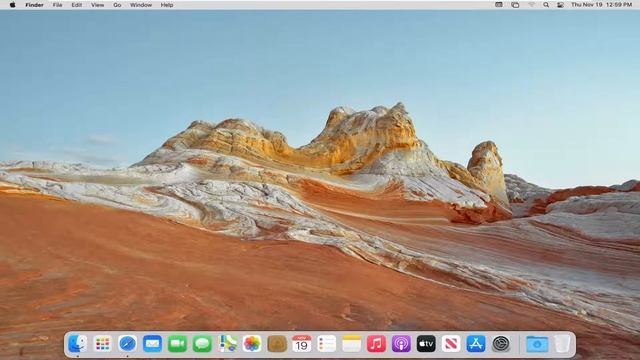640x360 pixels.
Task: Open the Downloads folder stack
Action: point(537,344)
